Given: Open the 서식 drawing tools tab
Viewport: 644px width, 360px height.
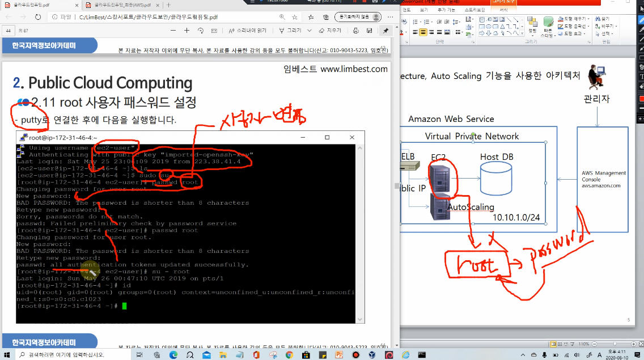Looking at the screenshot, I should pos(503,10).
